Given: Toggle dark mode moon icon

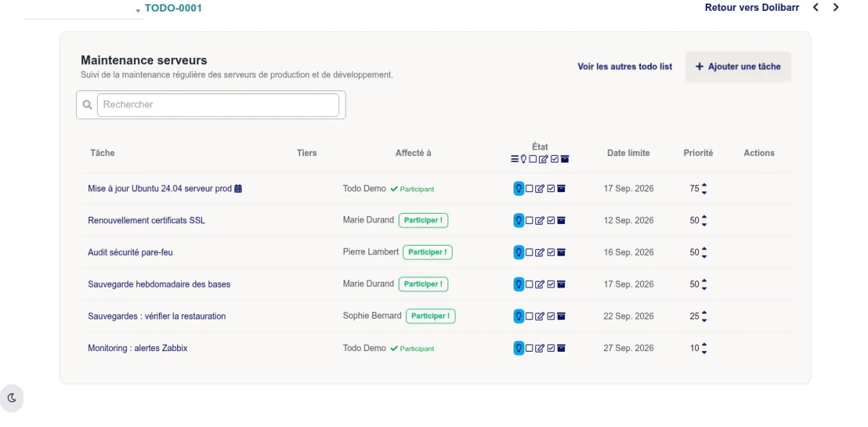Looking at the screenshot, I should [x=12, y=398].
